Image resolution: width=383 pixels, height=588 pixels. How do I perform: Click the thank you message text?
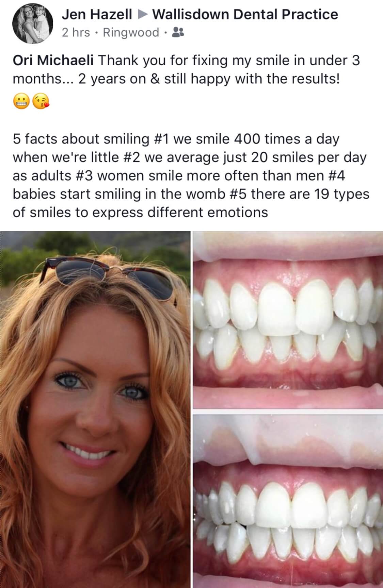tap(186, 69)
